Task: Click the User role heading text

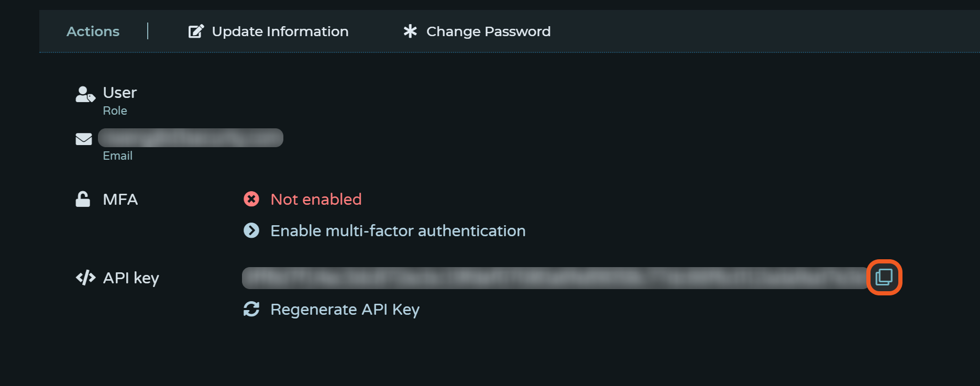Action: point(119,93)
